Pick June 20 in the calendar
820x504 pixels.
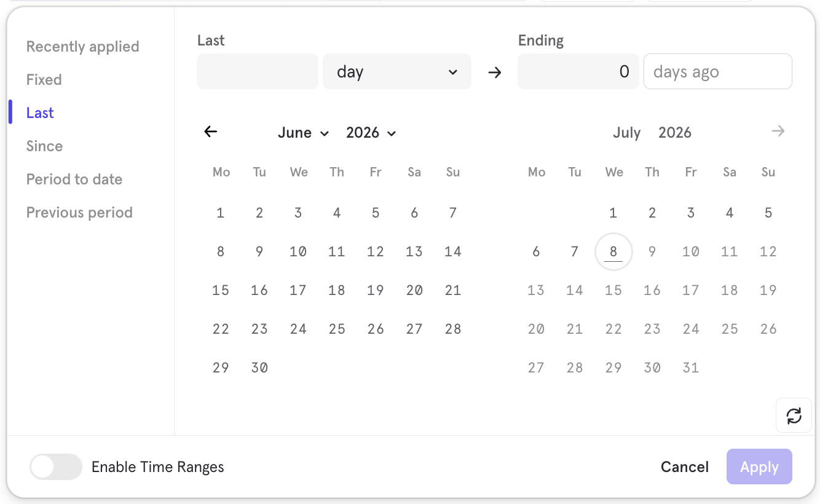tap(414, 291)
